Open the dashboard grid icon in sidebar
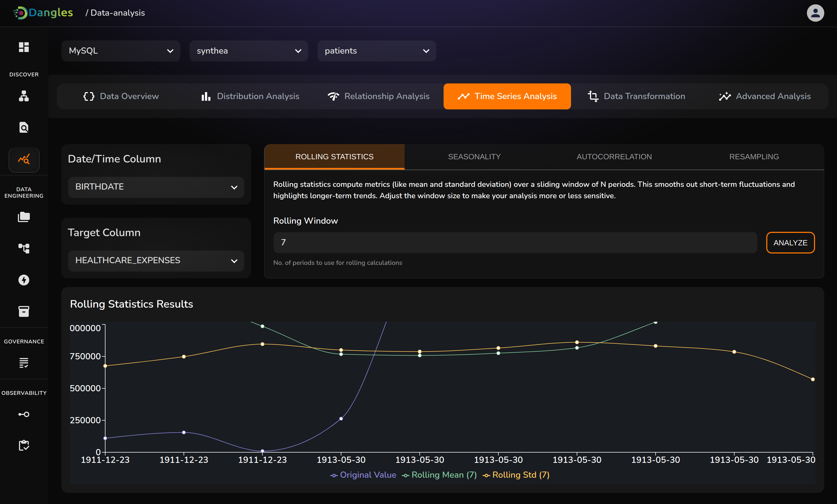Image resolution: width=837 pixels, height=504 pixels. click(24, 47)
